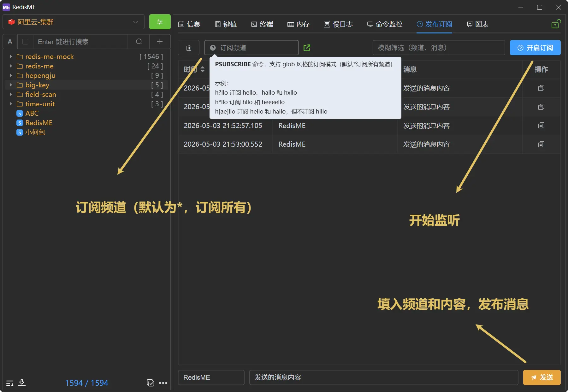Open the 小何包 string key
This screenshot has height=392, width=568.
(35, 132)
